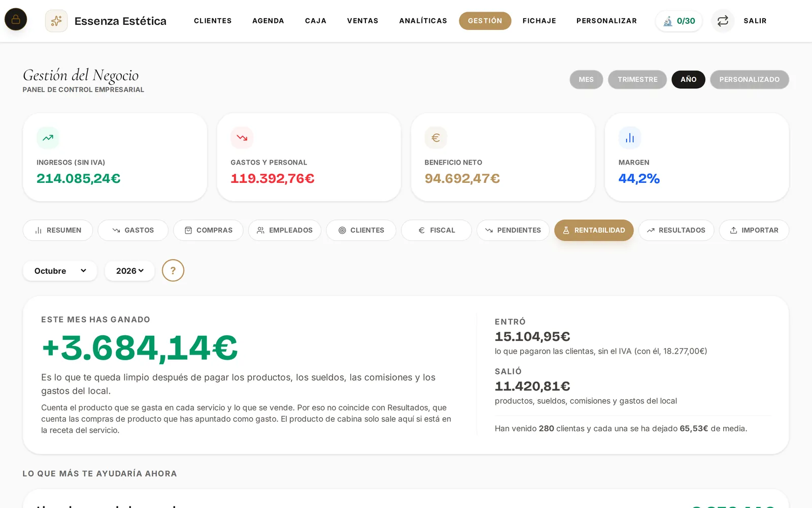Go to Personalizar in top navigation
Image resolution: width=812 pixels, height=508 pixels.
[x=606, y=21]
